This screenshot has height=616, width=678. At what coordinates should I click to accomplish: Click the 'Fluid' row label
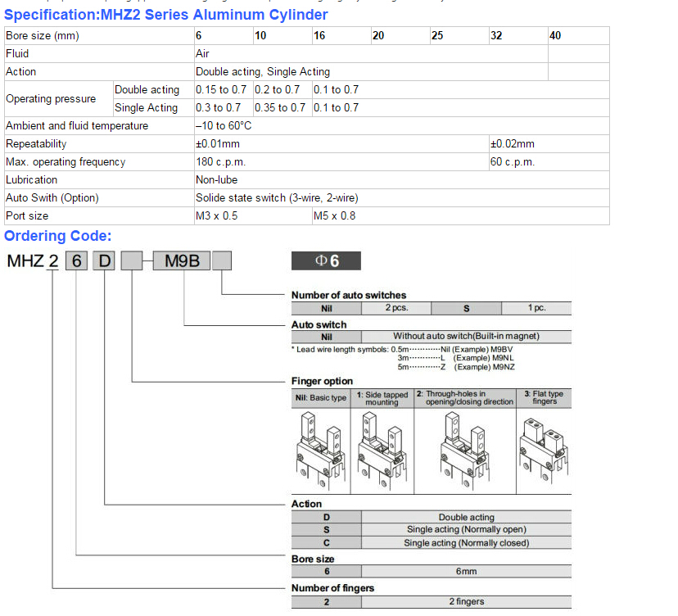click(x=17, y=53)
